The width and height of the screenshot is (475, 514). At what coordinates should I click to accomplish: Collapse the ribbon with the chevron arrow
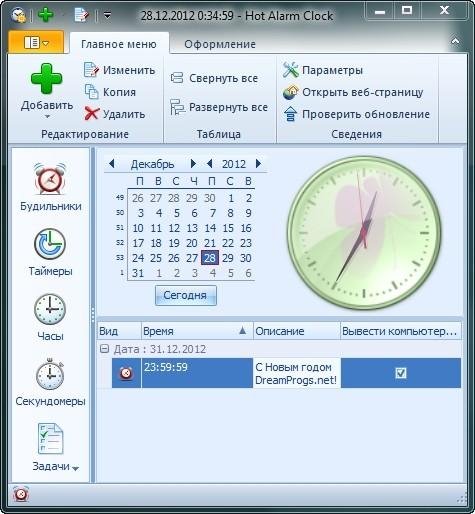pyautogui.click(x=455, y=41)
